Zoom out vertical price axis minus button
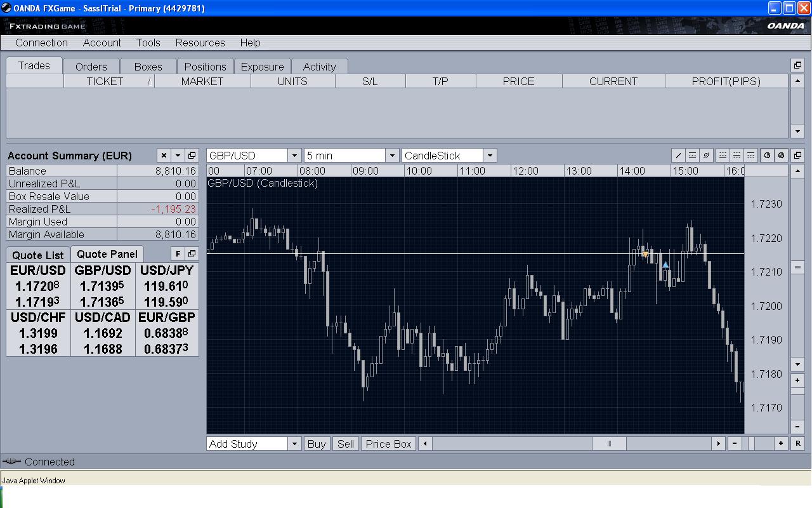 coord(798,427)
